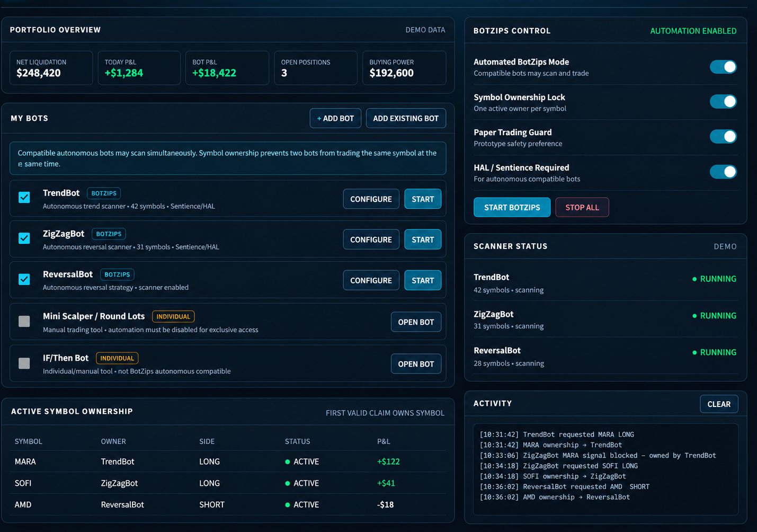757x532 pixels.
Task: Disable the Paper Trading Guard switch
Action: point(723,136)
